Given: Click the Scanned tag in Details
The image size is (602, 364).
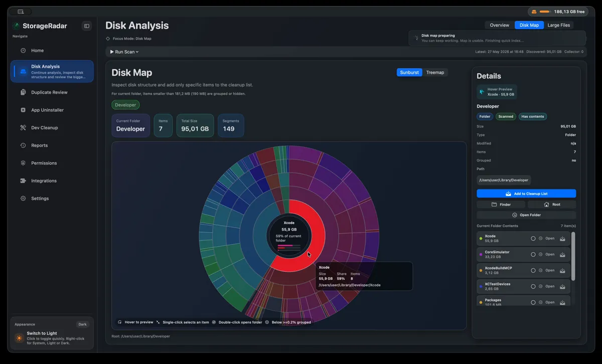Looking at the screenshot, I should pyautogui.click(x=506, y=116).
